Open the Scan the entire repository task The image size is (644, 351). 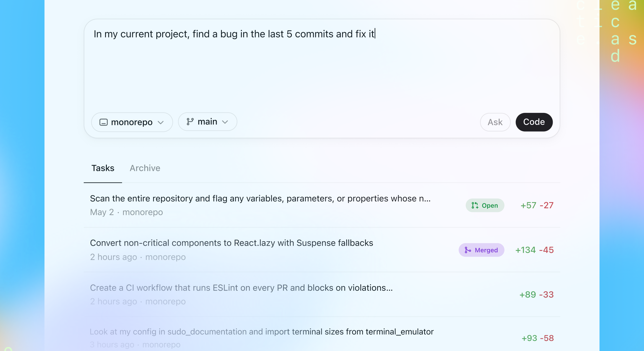coord(322,205)
